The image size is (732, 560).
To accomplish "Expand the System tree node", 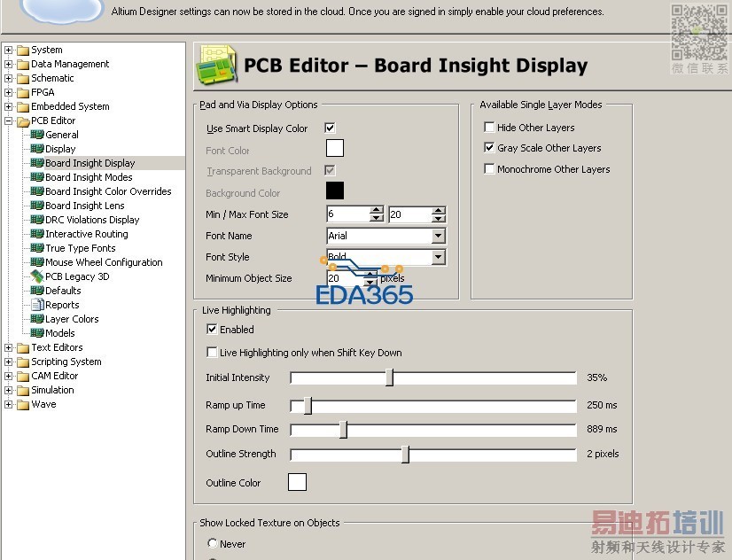I will tap(8, 50).
